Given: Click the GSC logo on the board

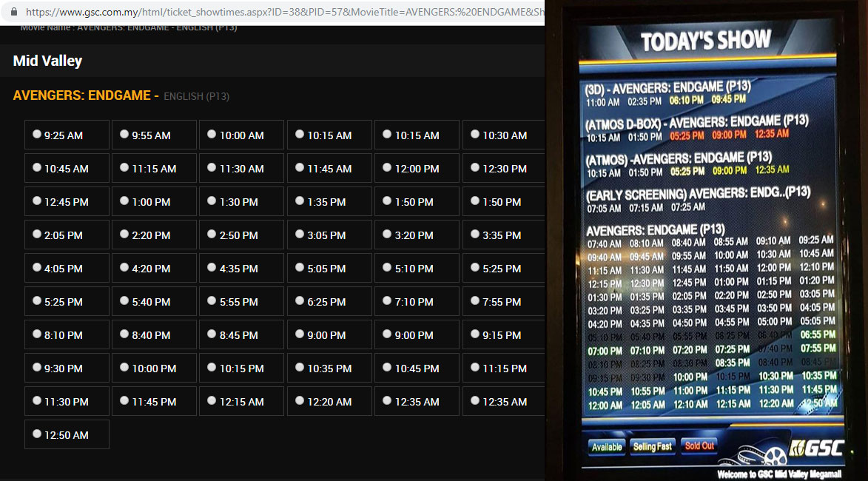Looking at the screenshot, I should pyautogui.click(x=816, y=448).
